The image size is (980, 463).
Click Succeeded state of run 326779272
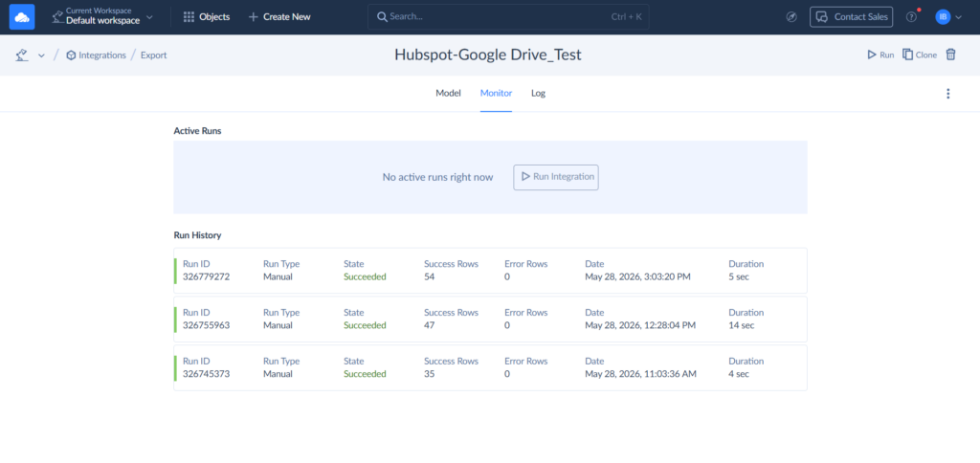365,276
